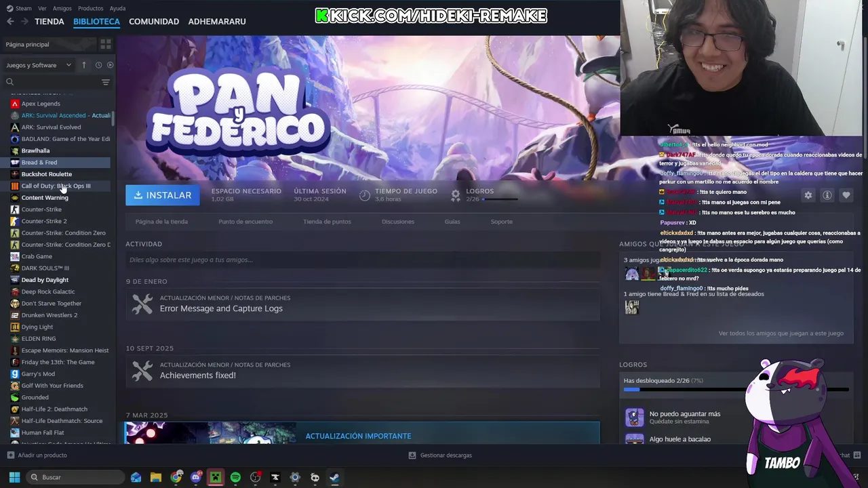Open Página de la tienda link

[x=161, y=222]
